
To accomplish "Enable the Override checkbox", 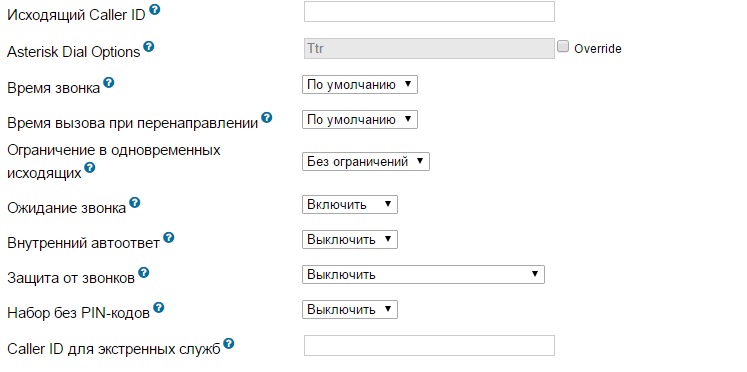I will pos(563,47).
